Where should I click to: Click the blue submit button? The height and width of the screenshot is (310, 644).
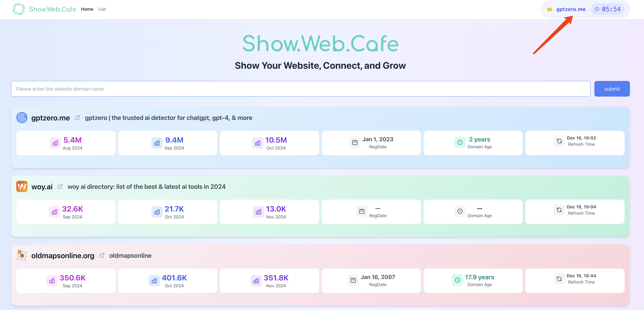[x=612, y=89]
